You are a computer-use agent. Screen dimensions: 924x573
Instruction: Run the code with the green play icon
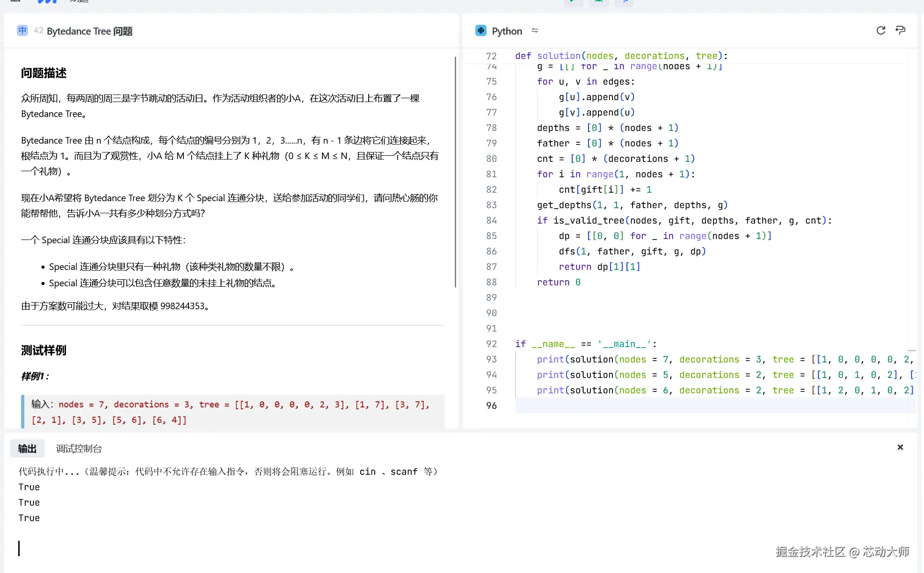(572, 2)
